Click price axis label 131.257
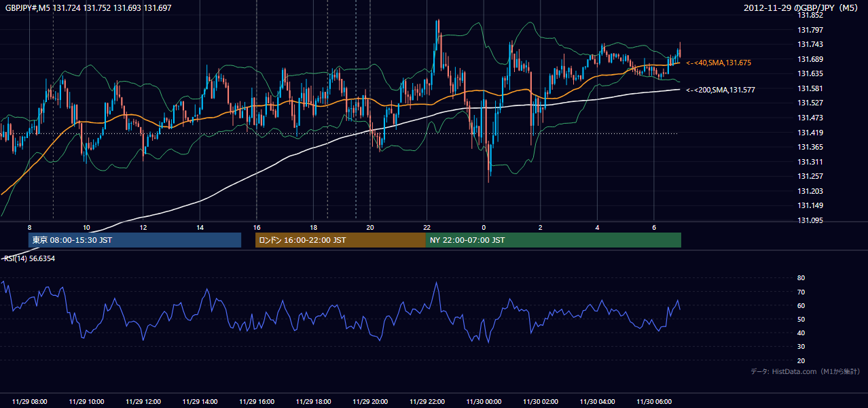The height and width of the screenshot is (408, 868). pyautogui.click(x=810, y=176)
